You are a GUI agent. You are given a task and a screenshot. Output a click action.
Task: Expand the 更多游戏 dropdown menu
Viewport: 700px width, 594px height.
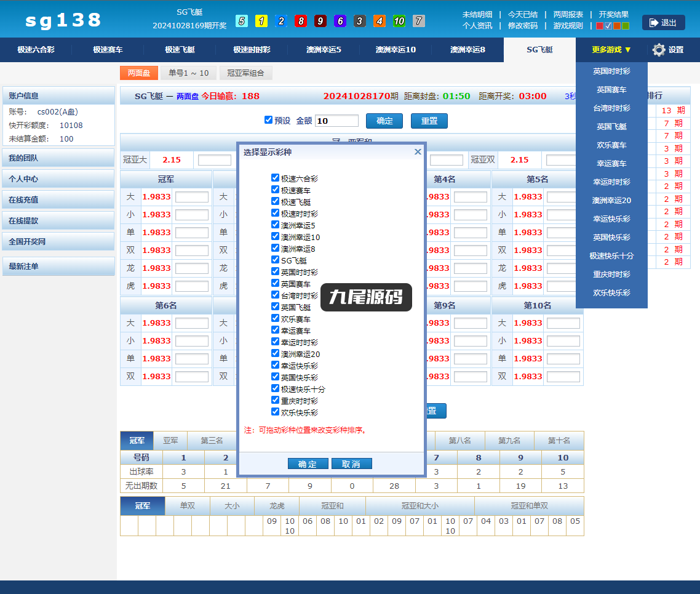pos(611,50)
